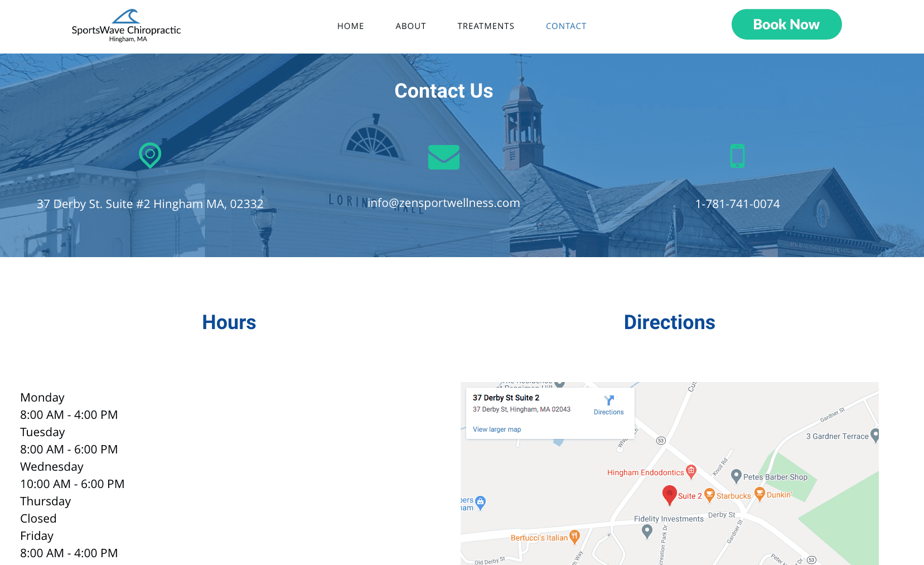This screenshot has height=565, width=924.
Task: Click the Starbucks map pin
Action: (x=709, y=494)
